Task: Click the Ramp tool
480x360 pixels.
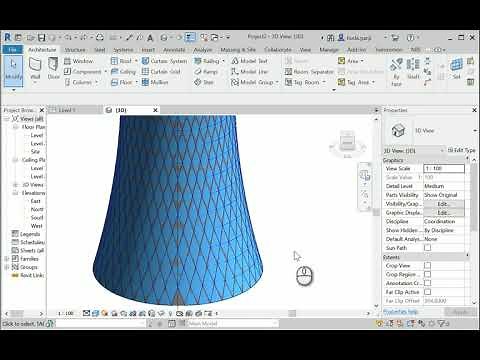Action: point(206,71)
